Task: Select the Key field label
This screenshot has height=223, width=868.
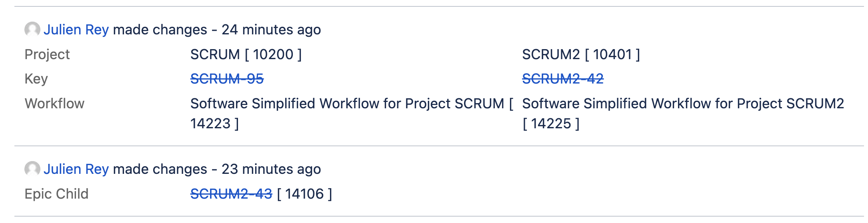Action: (36, 79)
